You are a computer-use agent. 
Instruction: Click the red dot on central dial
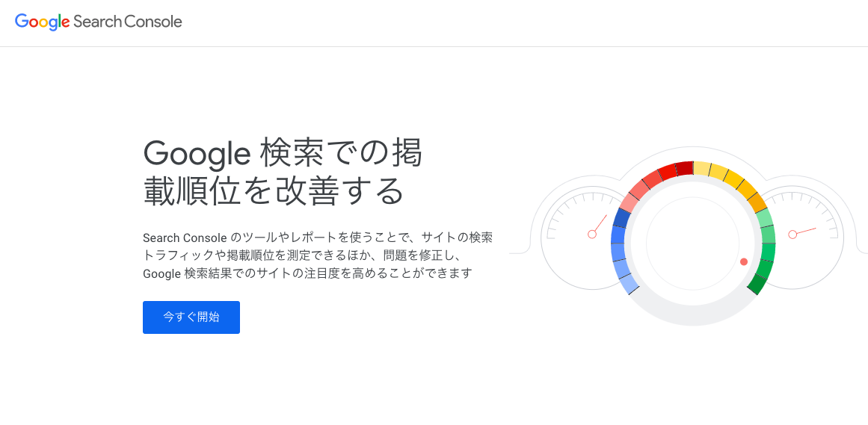click(x=744, y=261)
